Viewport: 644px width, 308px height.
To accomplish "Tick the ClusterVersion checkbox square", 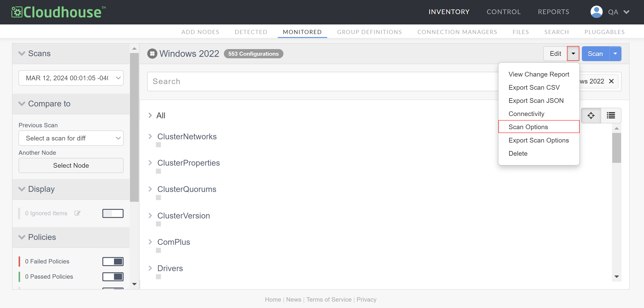I will pos(158,224).
